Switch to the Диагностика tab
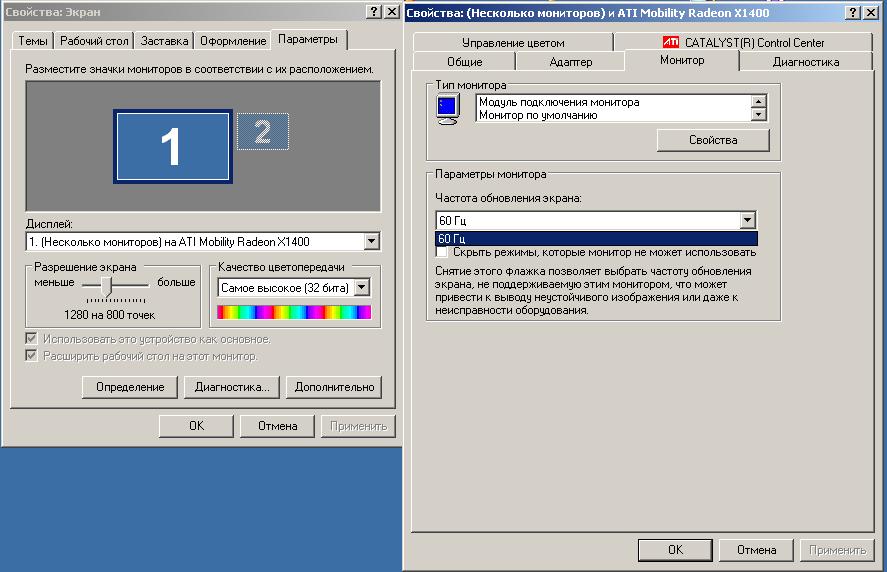 click(806, 62)
